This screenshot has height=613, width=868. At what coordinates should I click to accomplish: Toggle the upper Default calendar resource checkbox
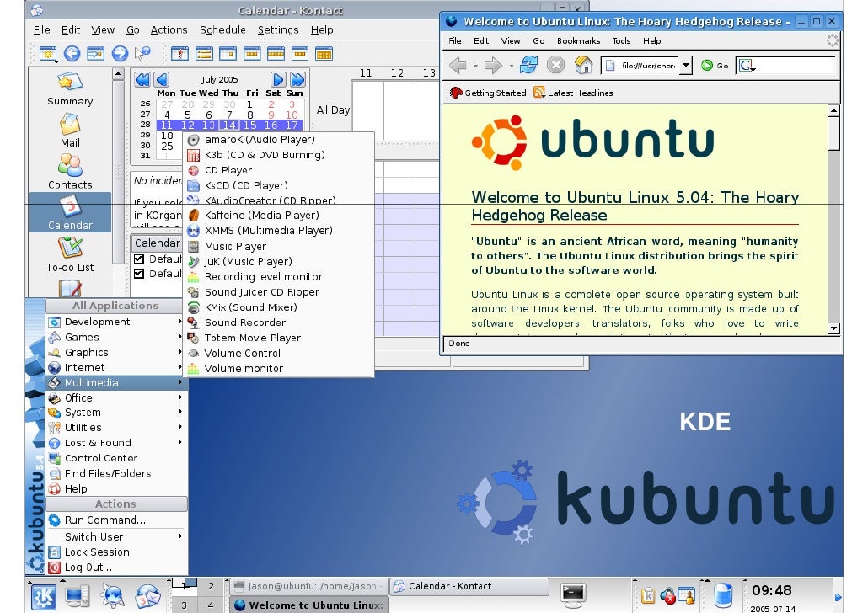click(x=139, y=259)
